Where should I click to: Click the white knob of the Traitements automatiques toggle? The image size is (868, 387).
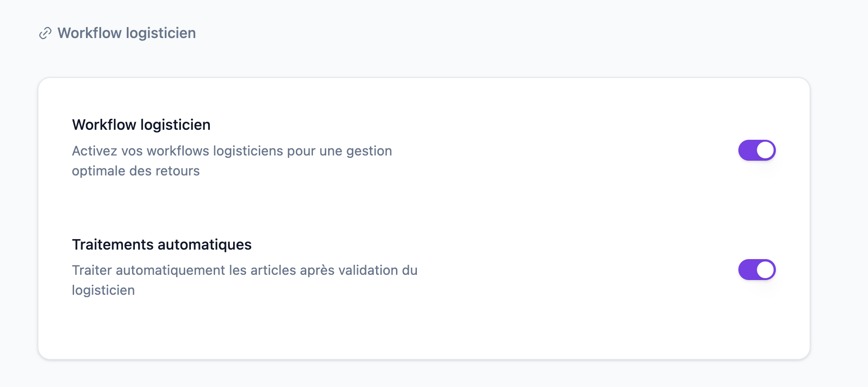(765, 270)
